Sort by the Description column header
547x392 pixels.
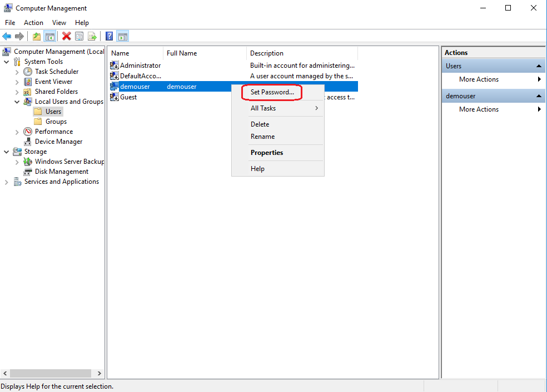point(302,53)
